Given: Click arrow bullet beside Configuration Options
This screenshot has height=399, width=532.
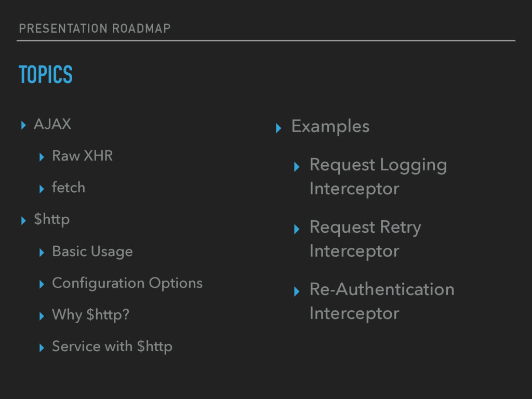Looking at the screenshot, I should (42, 284).
